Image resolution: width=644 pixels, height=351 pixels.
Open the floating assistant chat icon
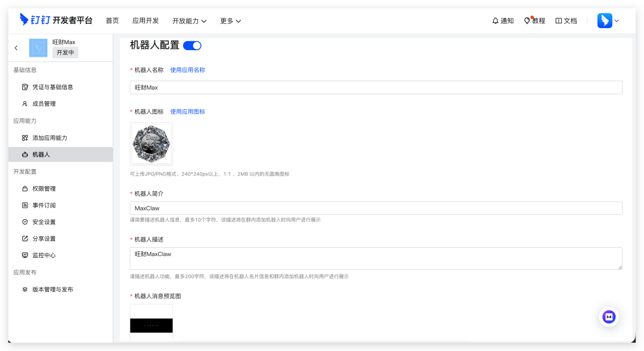[x=609, y=317]
